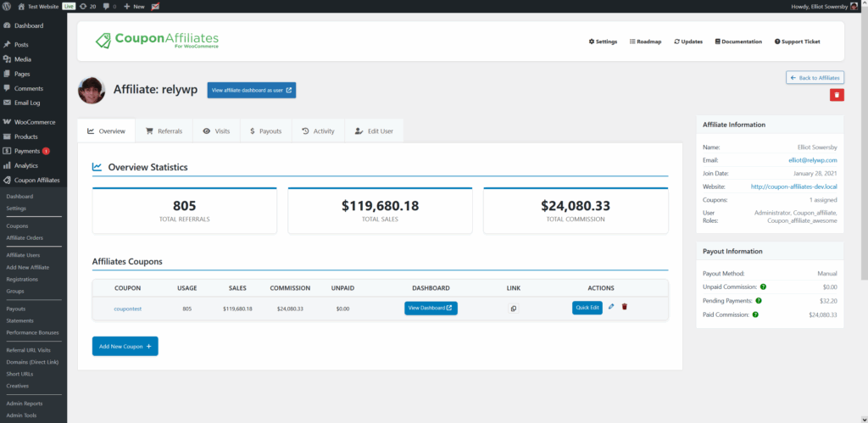Switch to the Visits tab
The height and width of the screenshot is (423, 868).
coord(216,131)
